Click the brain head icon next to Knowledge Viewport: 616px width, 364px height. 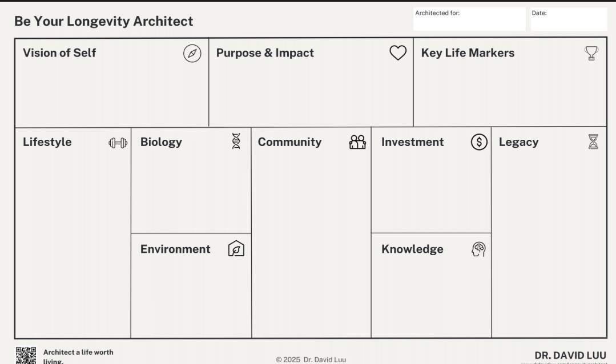pos(479,249)
